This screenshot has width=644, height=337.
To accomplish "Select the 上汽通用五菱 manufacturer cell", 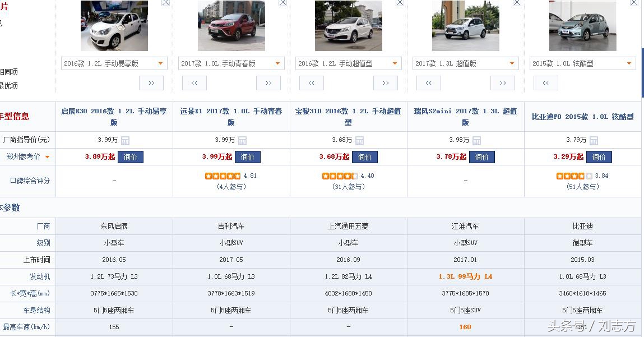I will point(348,226).
